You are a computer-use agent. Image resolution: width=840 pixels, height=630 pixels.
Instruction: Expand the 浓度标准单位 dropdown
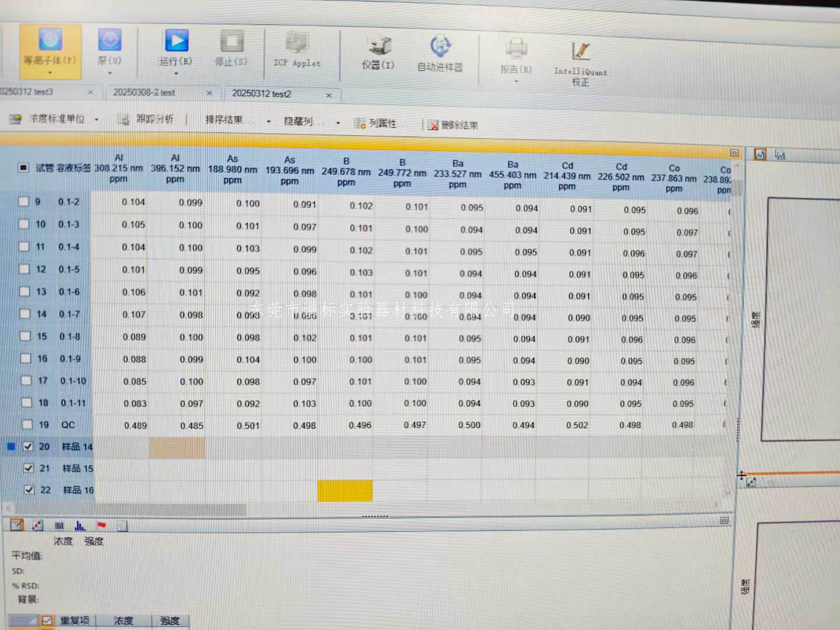pyautogui.click(x=96, y=120)
